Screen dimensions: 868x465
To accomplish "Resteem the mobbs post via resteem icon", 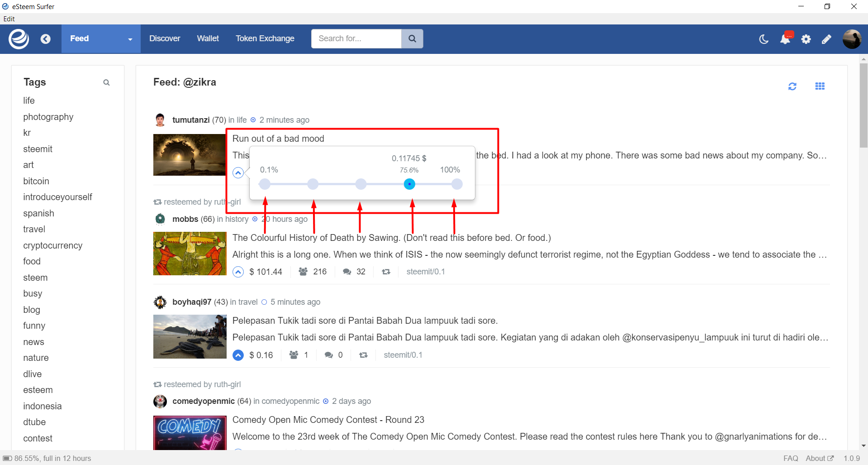I will point(386,272).
